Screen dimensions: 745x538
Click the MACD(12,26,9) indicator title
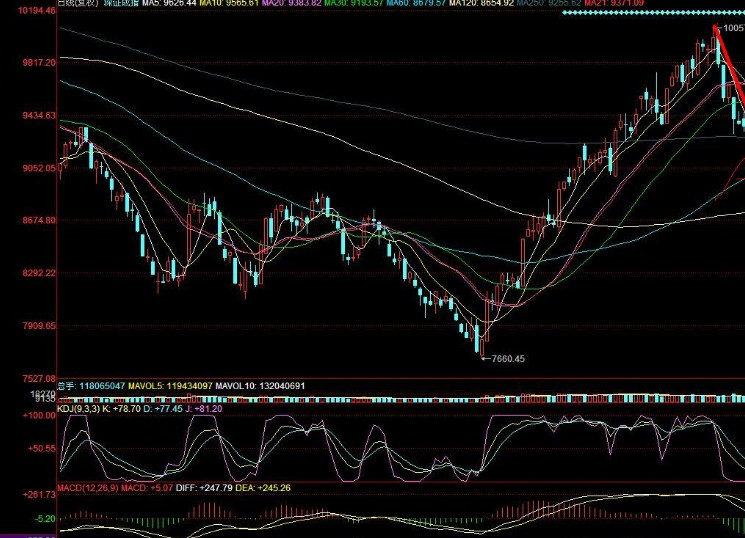tap(88, 488)
